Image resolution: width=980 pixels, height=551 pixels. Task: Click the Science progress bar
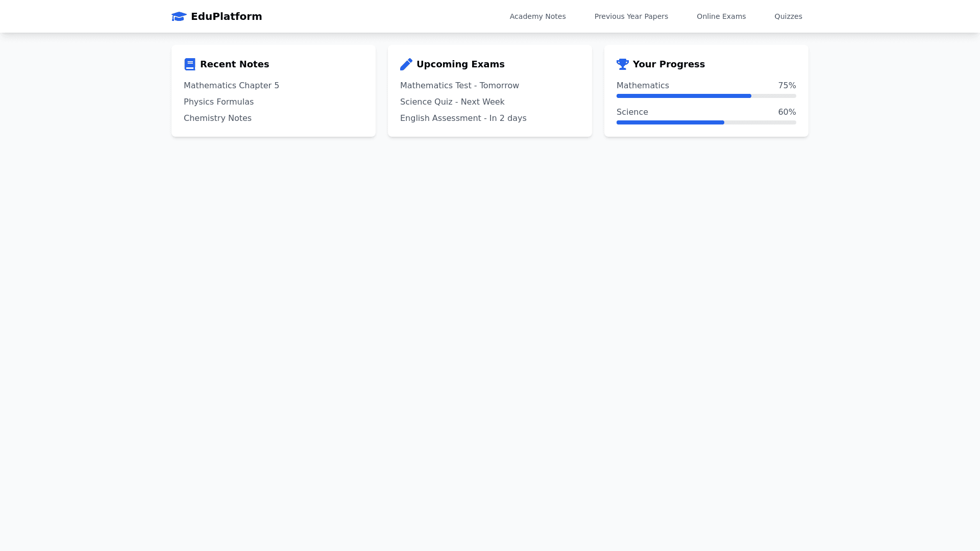(706, 122)
